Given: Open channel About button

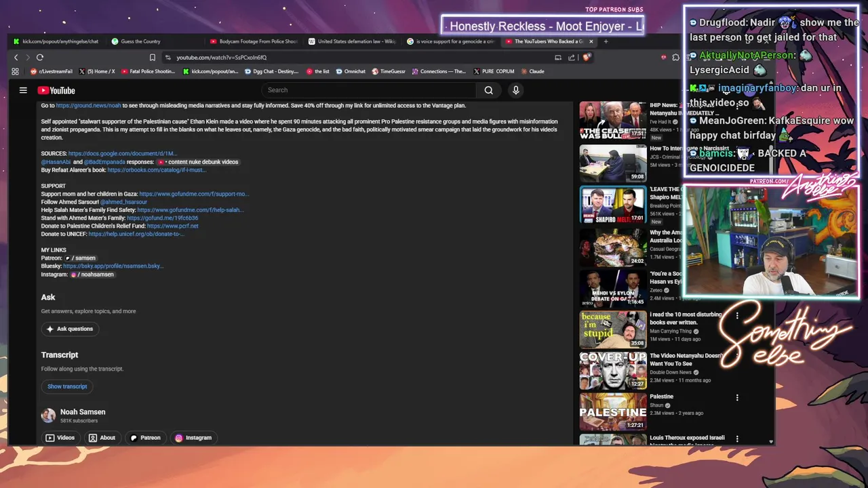Looking at the screenshot, I should [102, 438].
